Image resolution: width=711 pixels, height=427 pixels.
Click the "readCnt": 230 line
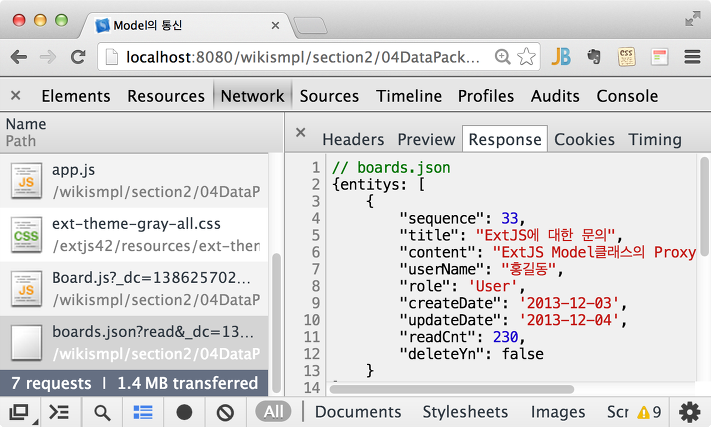462,337
